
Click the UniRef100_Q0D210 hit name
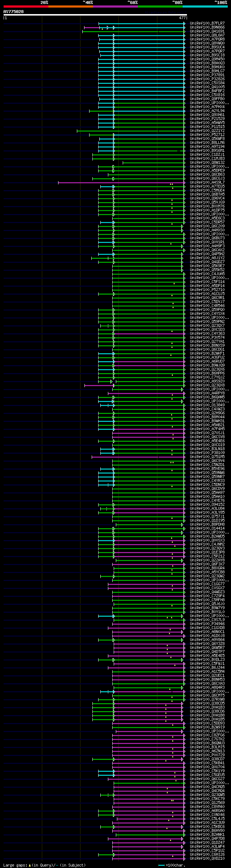207,858
